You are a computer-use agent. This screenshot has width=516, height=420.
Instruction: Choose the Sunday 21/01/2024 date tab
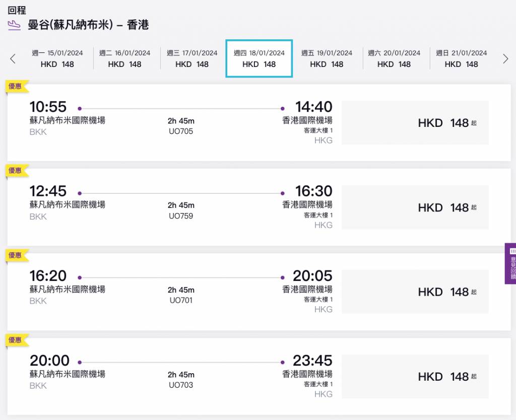pos(462,58)
